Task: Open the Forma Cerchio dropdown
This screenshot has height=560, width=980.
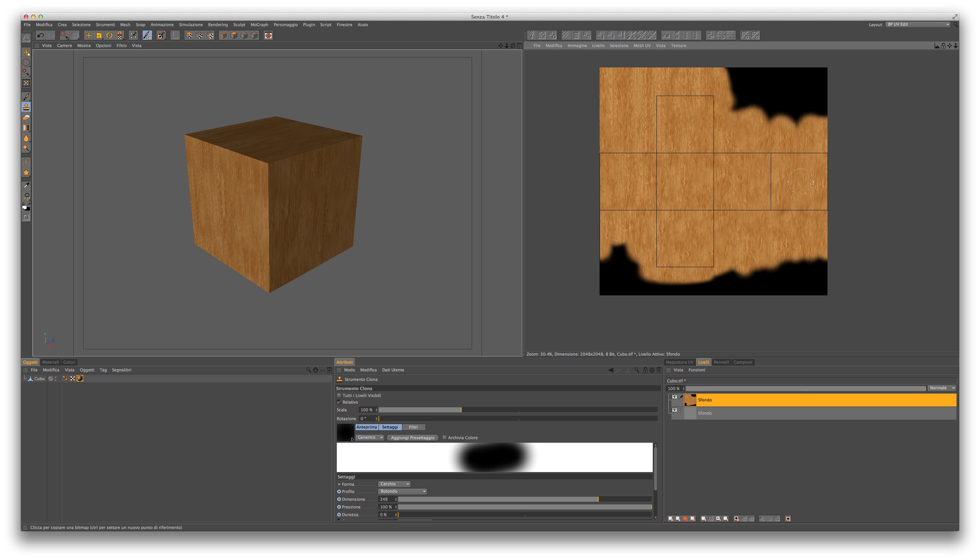Action: point(394,484)
